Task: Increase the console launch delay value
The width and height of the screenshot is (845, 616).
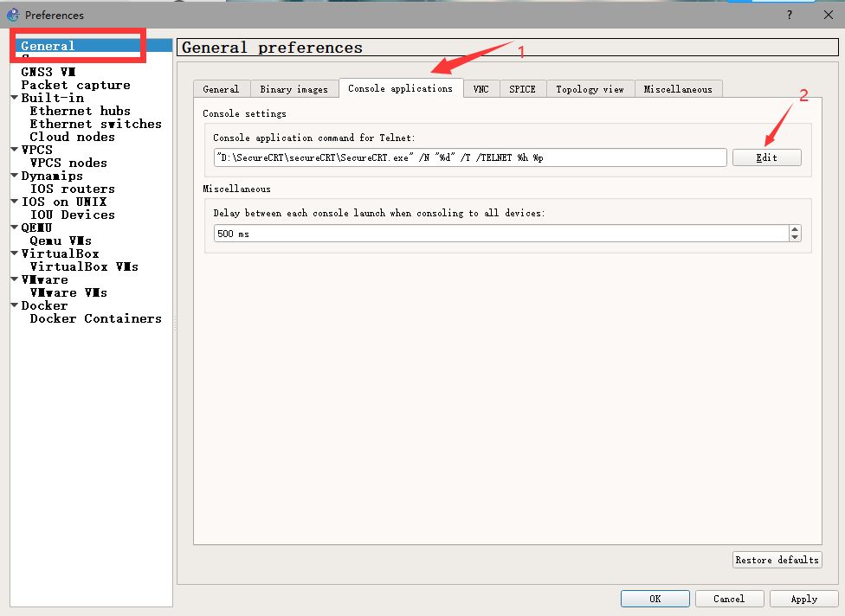Action: tap(795, 229)
